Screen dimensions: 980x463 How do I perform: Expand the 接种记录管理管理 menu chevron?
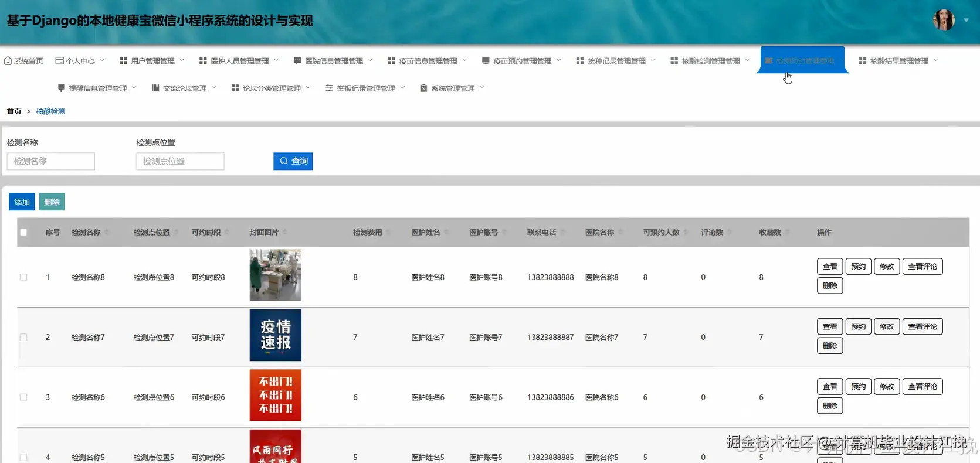click(653, 60)
